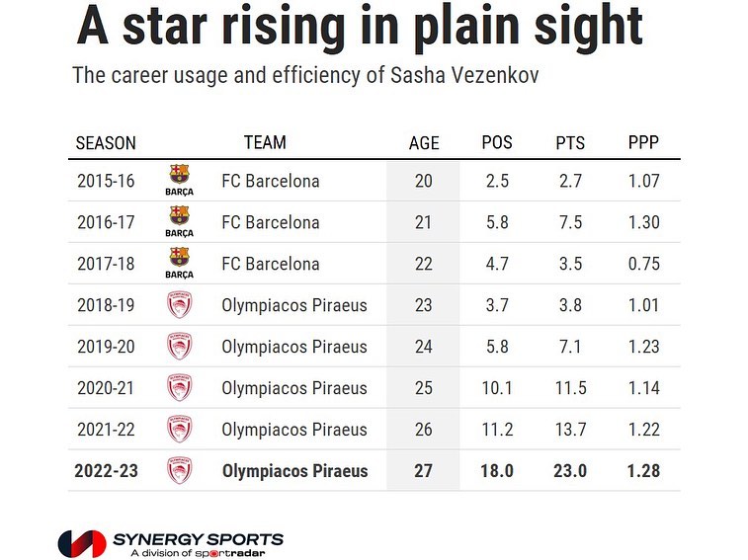748x560 pixels.
Task: Click the Olympiacos logo in the 2022-23 row
Action: click(x=179, y=470)
